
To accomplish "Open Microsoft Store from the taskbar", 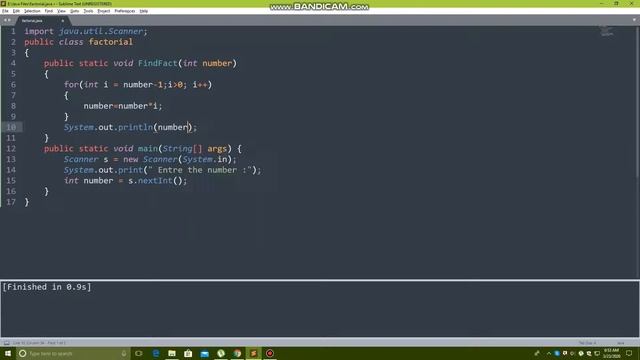I will click(188, 353).
